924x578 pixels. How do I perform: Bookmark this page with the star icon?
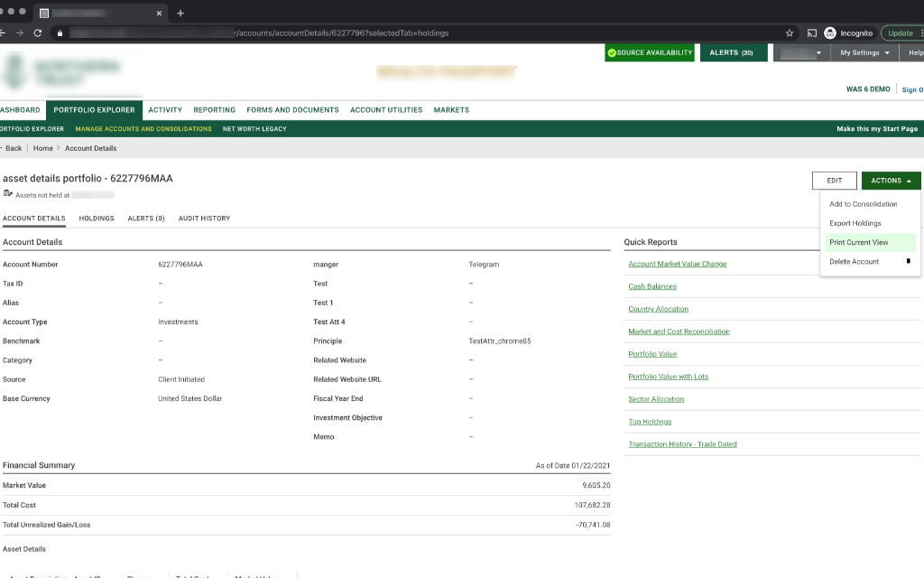tap(790, 33)
